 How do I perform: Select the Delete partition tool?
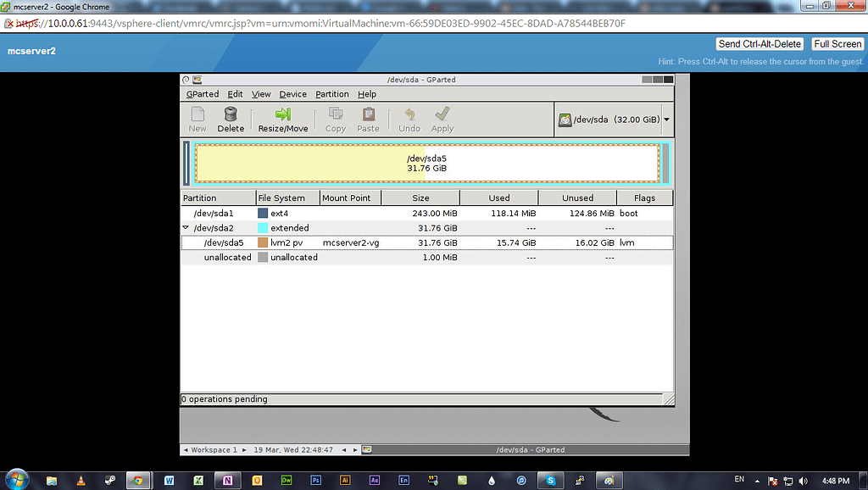231,119
